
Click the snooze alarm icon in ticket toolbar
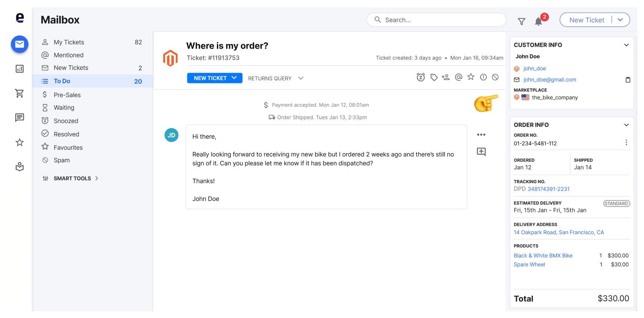click(420, 77)
